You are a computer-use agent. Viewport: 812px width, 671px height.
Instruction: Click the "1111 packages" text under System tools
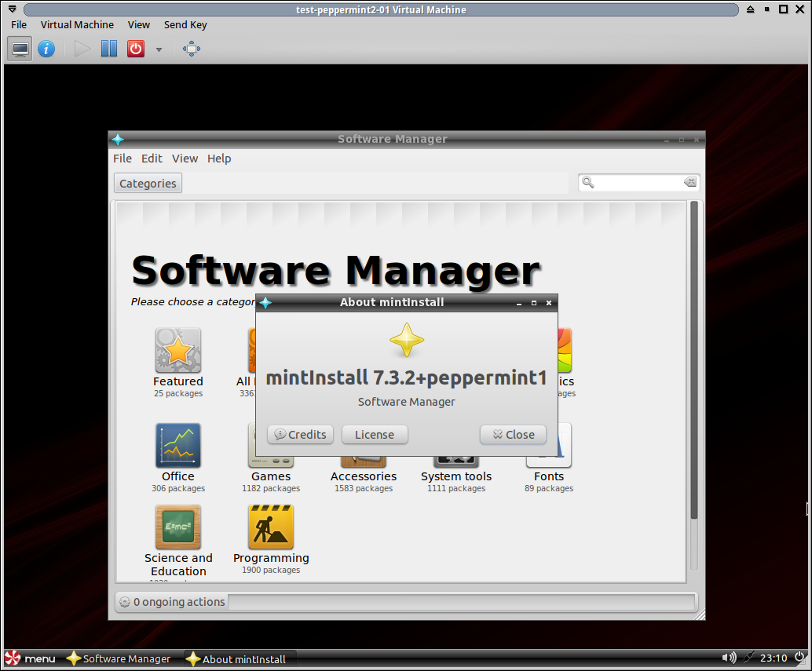point(456,488)
